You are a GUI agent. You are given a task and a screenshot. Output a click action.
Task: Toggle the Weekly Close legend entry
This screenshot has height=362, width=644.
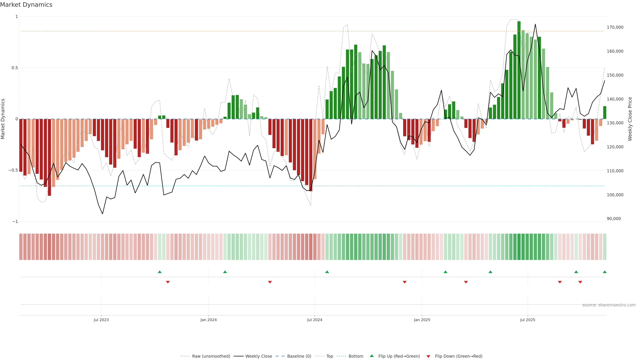pyautogui.click(x=258, y=356)
